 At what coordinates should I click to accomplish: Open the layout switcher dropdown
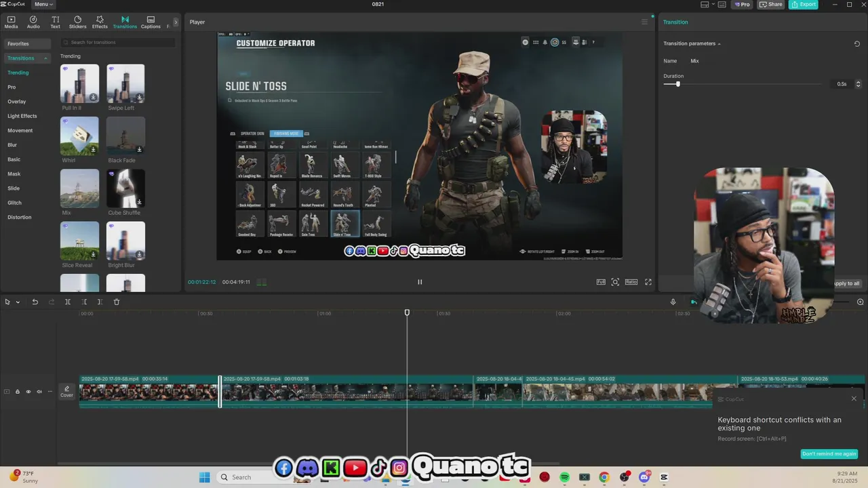[708, 4]
